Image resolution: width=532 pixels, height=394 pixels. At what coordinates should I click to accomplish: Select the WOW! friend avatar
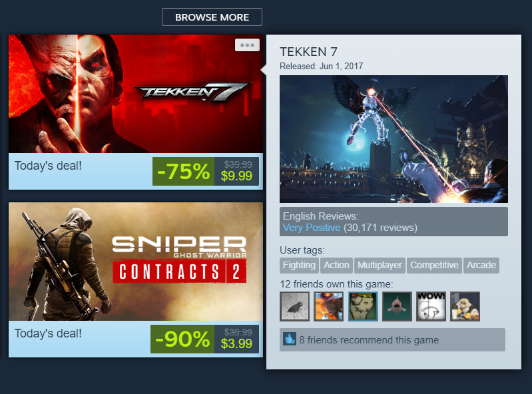pos(431,306)
